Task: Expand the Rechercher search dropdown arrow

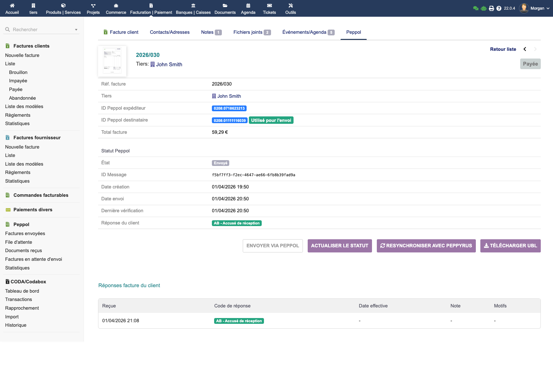Action: 76,30
